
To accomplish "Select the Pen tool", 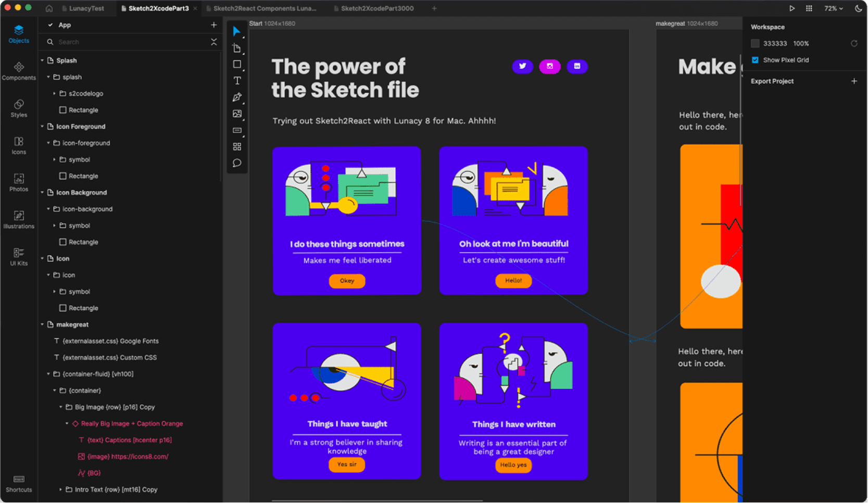I will (237, 97).
